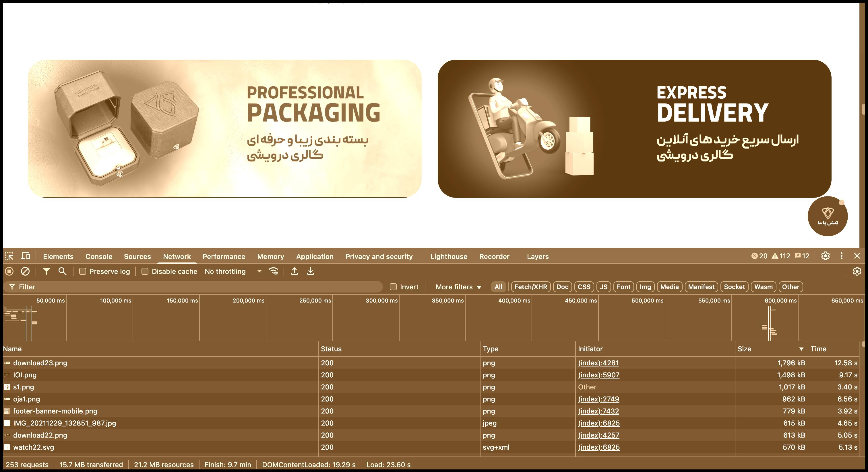
Task: Click the import HAR upload icon
Action: coord(294,271)
